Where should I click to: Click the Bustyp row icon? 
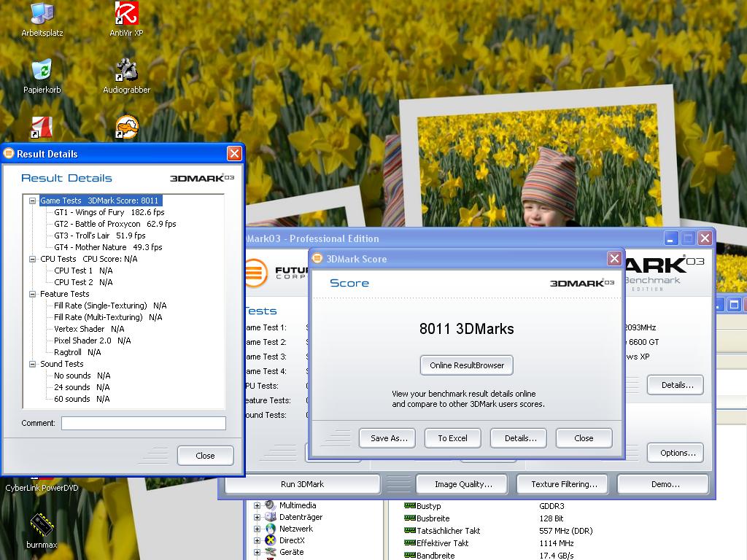[410, 506]
